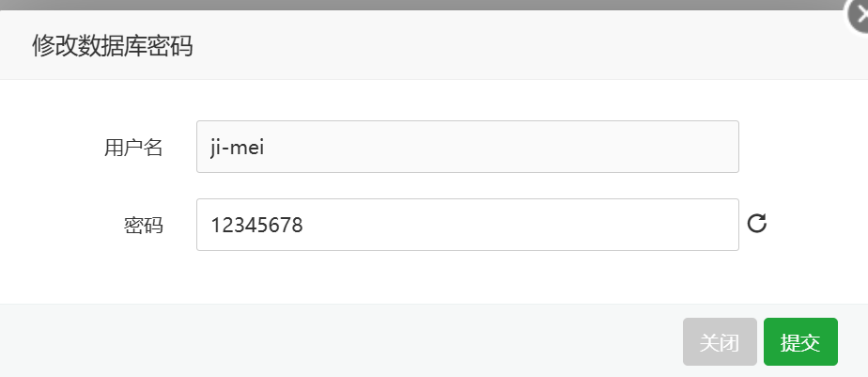Dismiss the dialog via the top-right circle X
This screenshot has width=868, height=377.
coord(858,16)
